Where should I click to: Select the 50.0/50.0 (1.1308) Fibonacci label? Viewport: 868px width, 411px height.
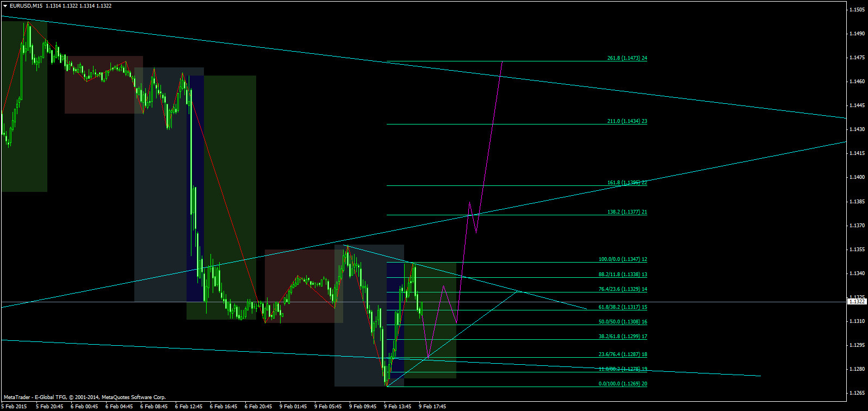[x=622, y=322]
